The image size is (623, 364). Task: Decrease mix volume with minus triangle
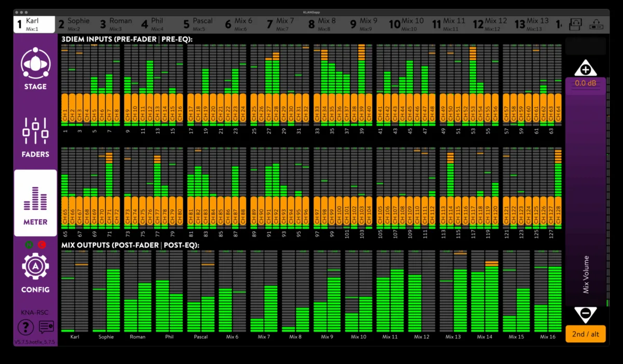(586, 314)
